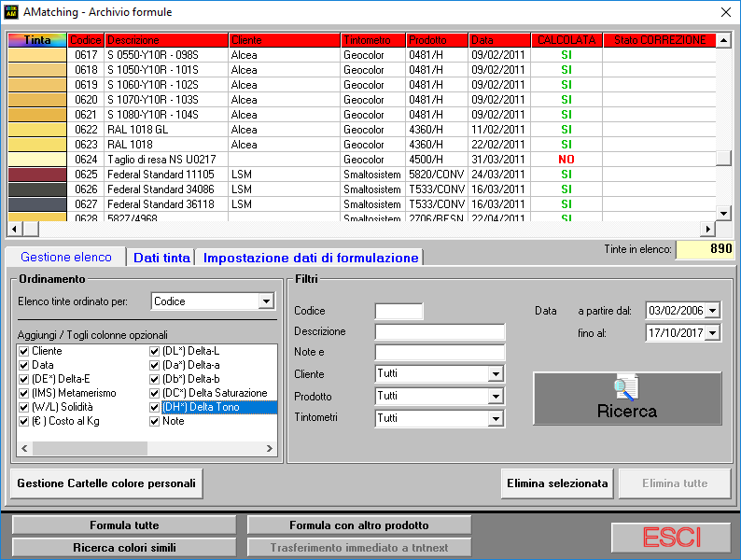Click table horizontal scroll left arrow
The height and width of the screenshot is (560, 741).
pos(14,230)
